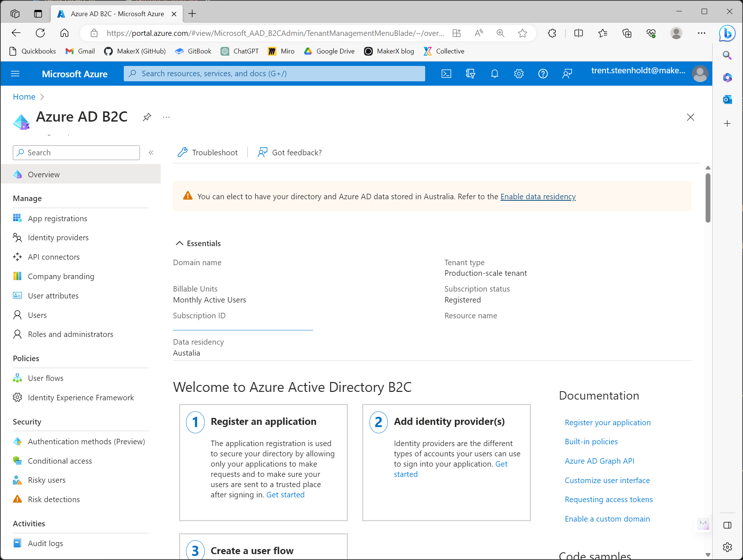Switch to the Troubleshoot tab
743x560 pixels.
pos(208,152)
